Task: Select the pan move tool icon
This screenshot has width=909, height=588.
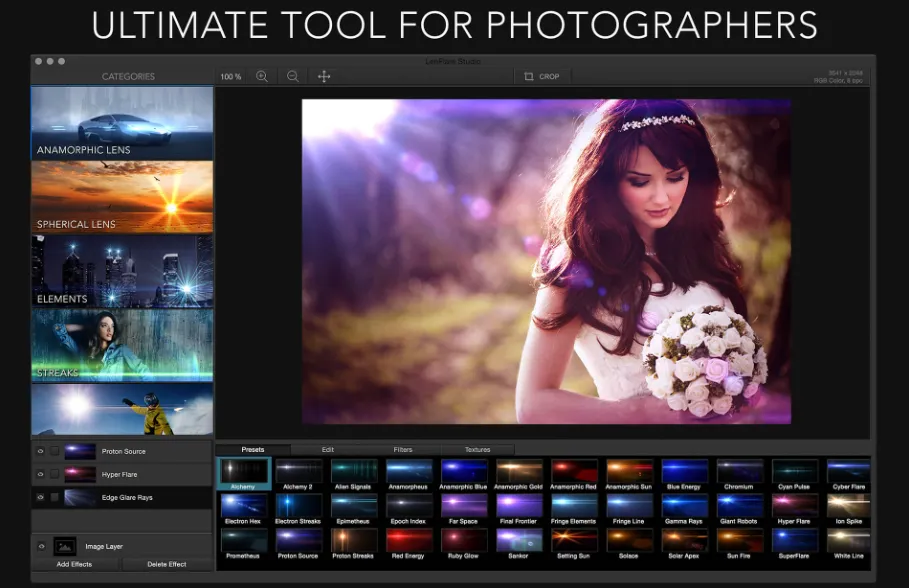Action: point(324,76)
